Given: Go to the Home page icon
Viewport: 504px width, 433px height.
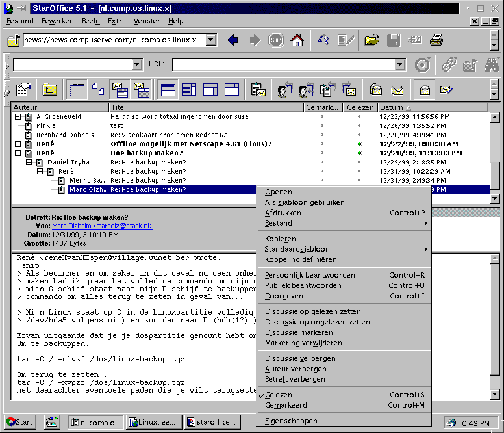Looking at the screenshot, I should click(x=297, y=40).
